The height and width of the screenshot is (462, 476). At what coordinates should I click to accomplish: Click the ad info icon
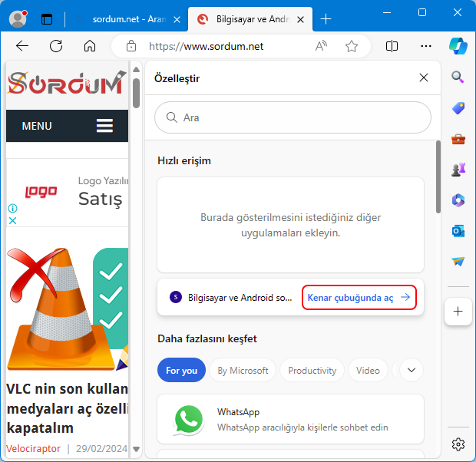tap(12, 208)
